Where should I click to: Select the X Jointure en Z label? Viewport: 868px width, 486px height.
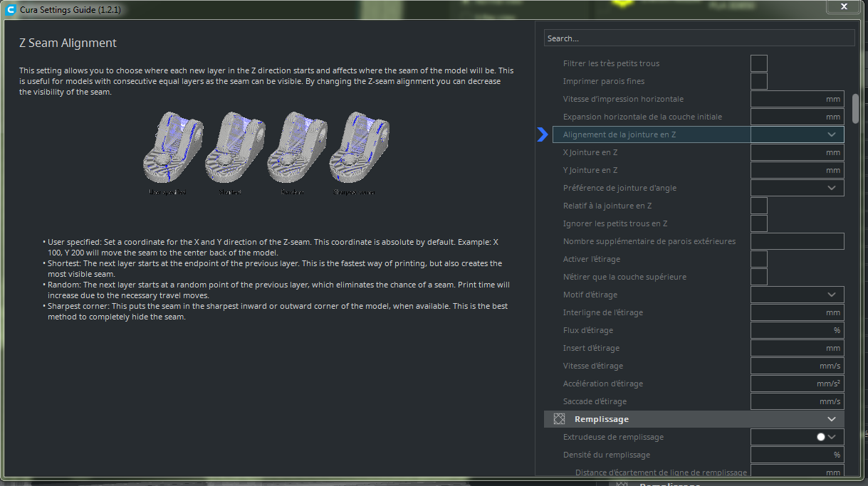click(x=590, y=152)
